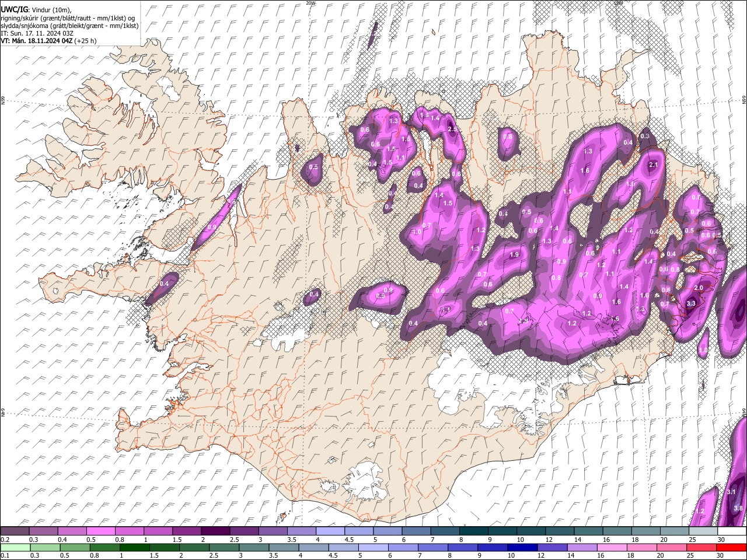Screen dimensions: 747x560
Task: Click the '(+25 h)' forecast offset text
Action: click(x=86, y=41)
